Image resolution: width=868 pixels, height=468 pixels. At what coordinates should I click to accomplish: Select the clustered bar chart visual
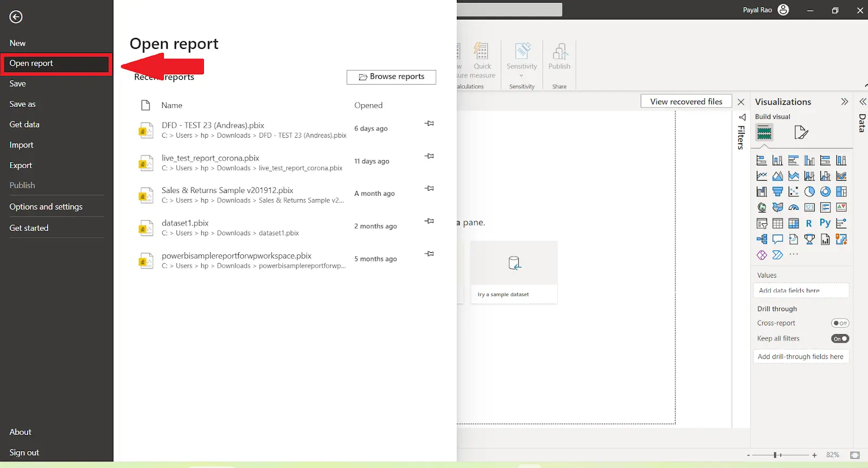click(x=793, y=161)
